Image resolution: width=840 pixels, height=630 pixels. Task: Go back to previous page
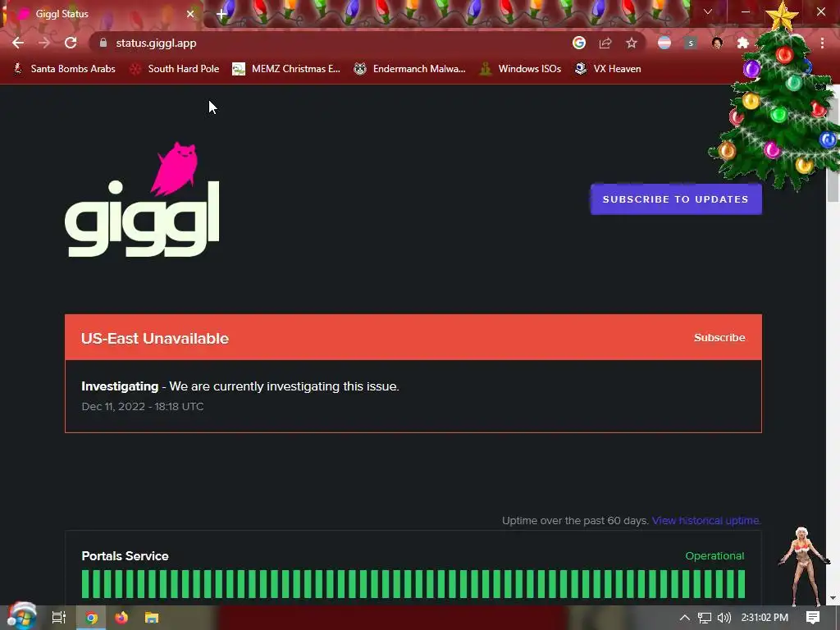[18, 43]
